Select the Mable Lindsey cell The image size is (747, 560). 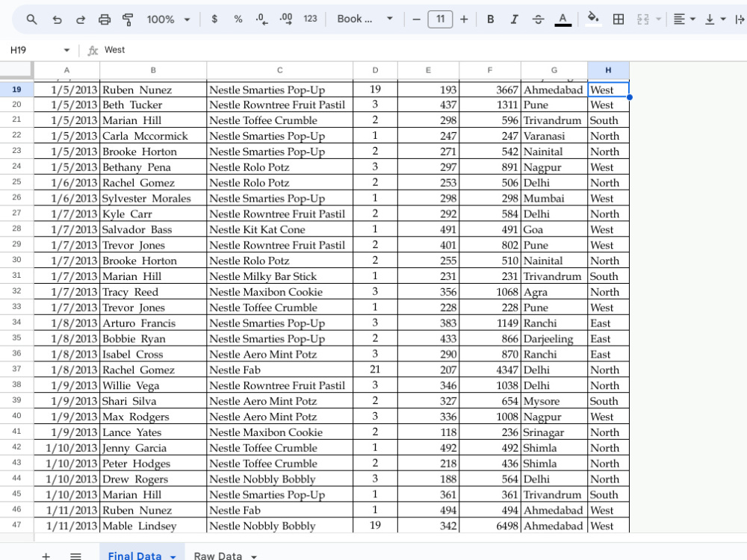point(153,526)
